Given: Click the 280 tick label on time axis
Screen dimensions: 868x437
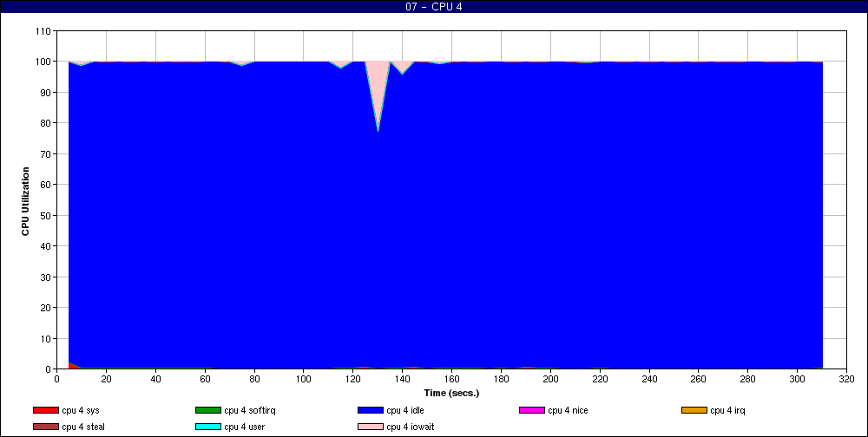Looking at the screenshot, I should pos(748,380).
